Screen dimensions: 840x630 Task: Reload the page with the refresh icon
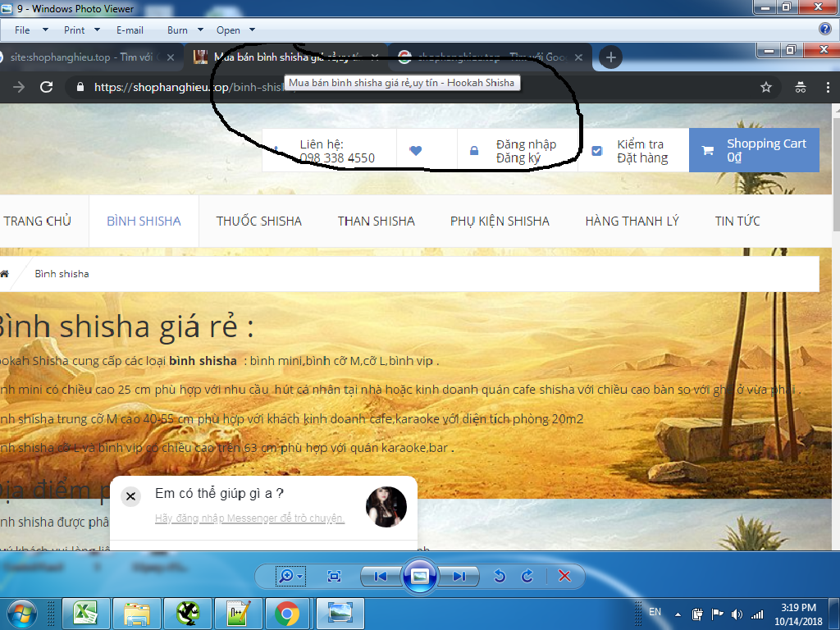(47, 87)
